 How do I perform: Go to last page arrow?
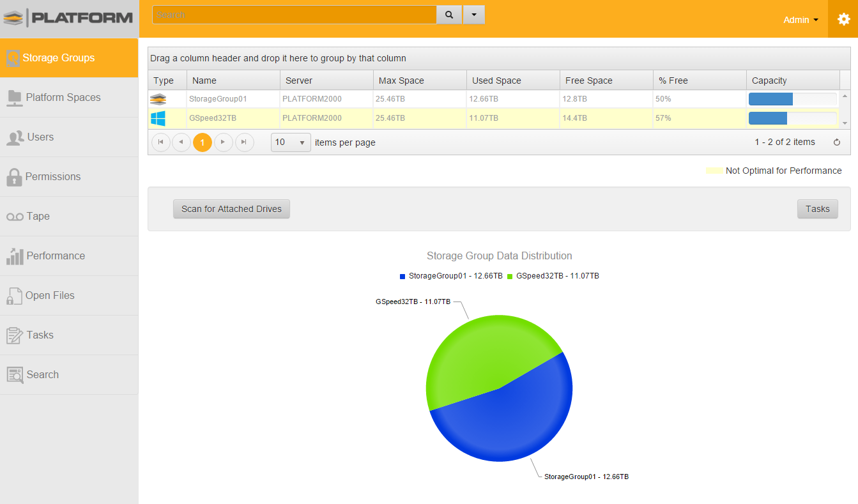(x=244, y=142)
